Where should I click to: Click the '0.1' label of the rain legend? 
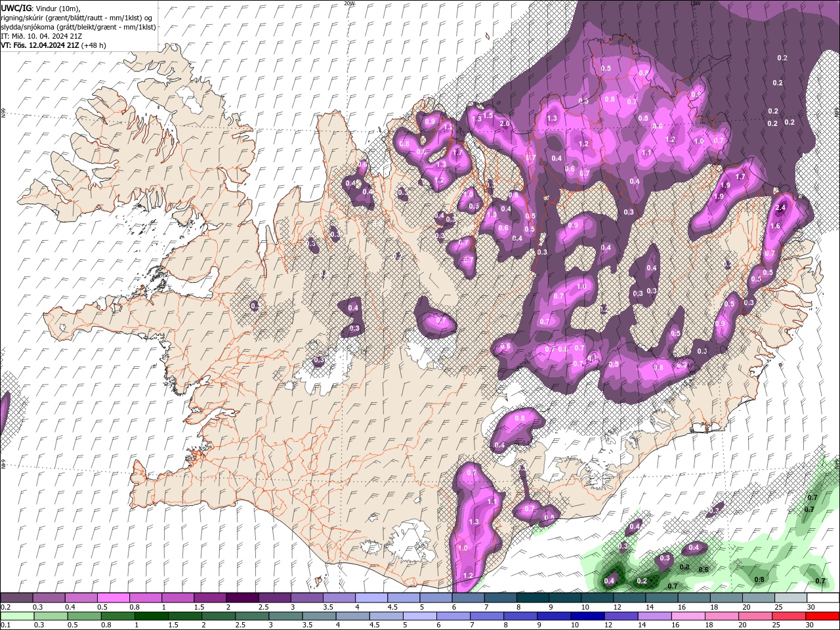pos(6,625)
